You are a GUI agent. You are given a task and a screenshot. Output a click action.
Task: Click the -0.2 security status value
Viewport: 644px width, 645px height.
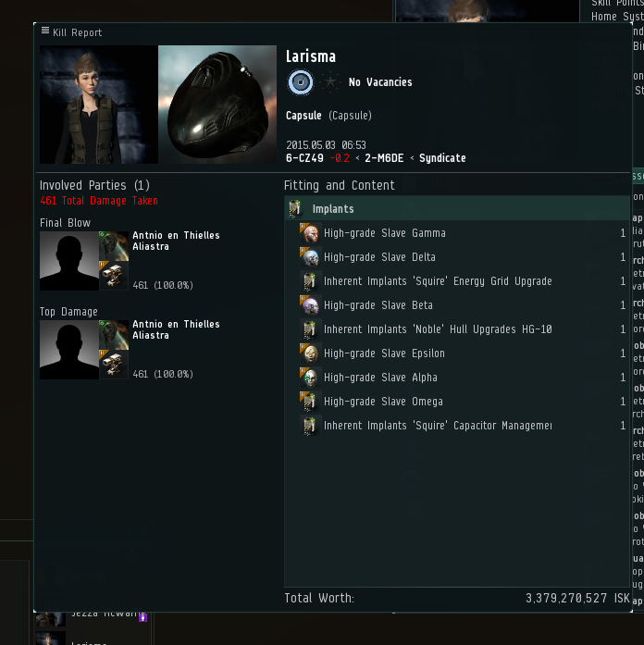click(x=340, y=158)
